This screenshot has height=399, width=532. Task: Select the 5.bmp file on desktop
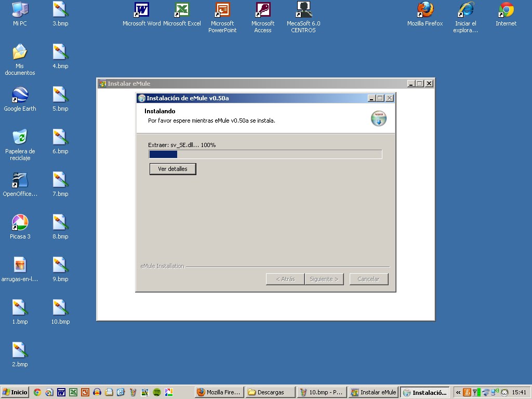(x=60, y=99)
